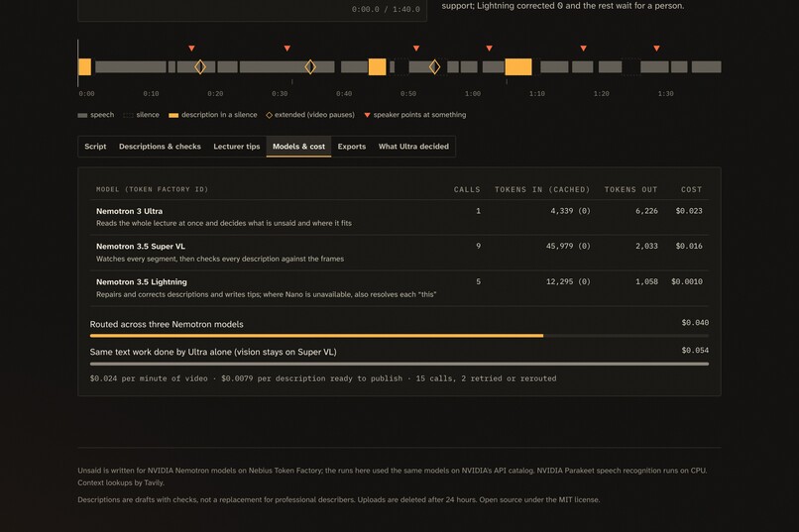Click the orange routed-cost progress bar
The width and height of the screenshot is (799, 532).
pos(316,336)
